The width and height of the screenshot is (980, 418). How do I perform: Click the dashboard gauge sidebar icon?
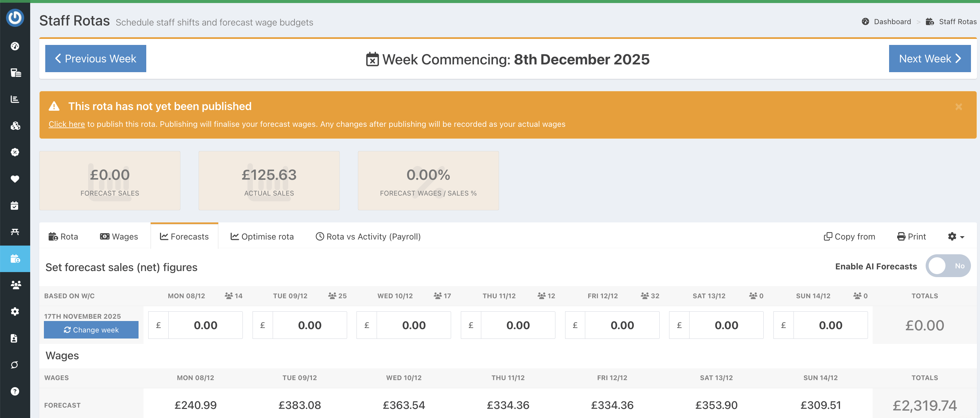[x=15, y=46]
